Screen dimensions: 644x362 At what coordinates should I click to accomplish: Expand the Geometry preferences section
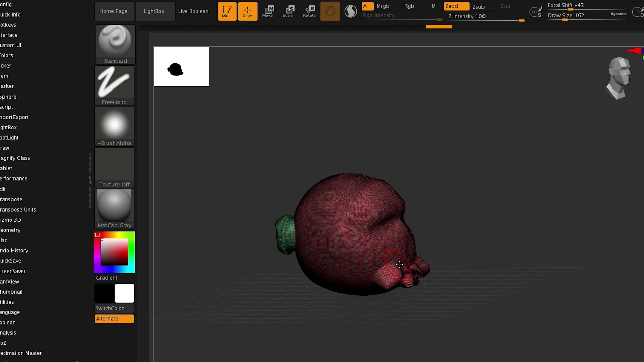[10, 230]
